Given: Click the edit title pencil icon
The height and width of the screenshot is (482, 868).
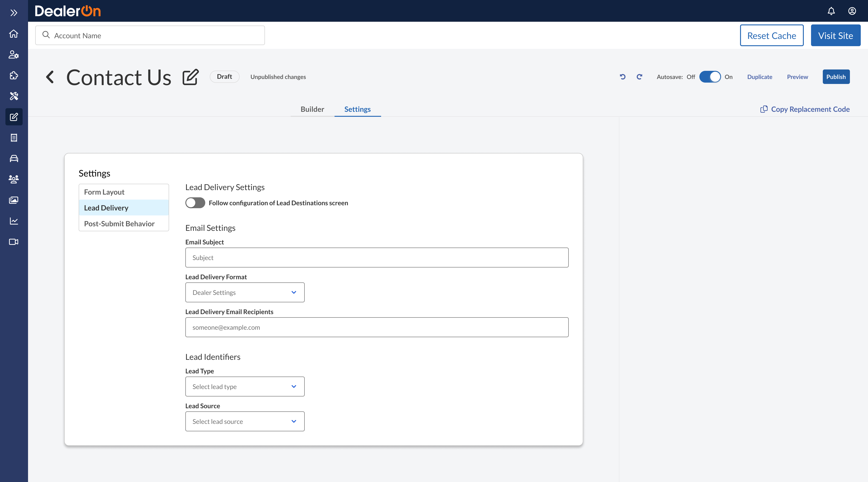Looking at the screenshot, I should point(190,77).
